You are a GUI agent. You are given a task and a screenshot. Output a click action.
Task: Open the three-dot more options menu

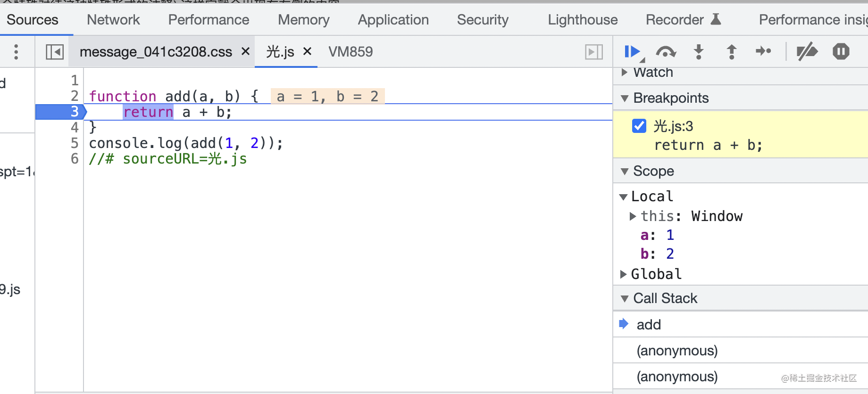coord(16,52)
